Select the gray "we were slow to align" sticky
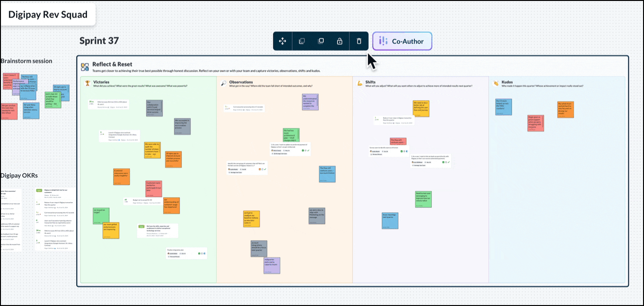The width and height of the screenshot is (644, 306). point(317,216)
